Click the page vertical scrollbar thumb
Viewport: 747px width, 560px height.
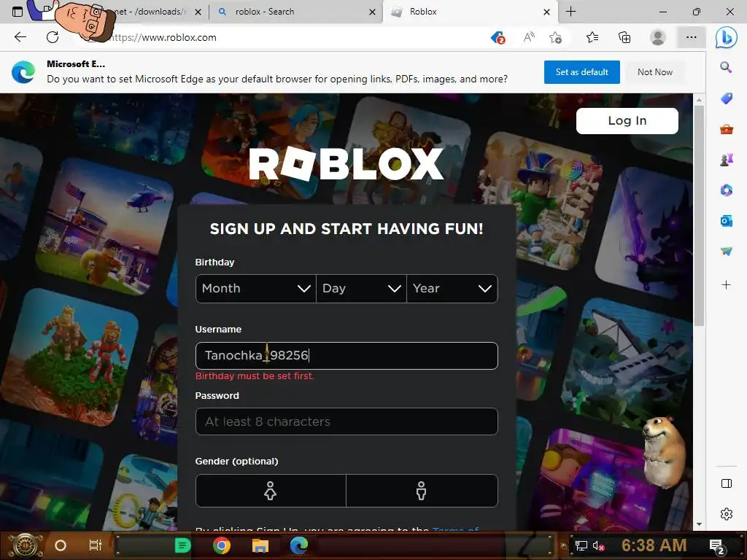(x=699, y=215)
